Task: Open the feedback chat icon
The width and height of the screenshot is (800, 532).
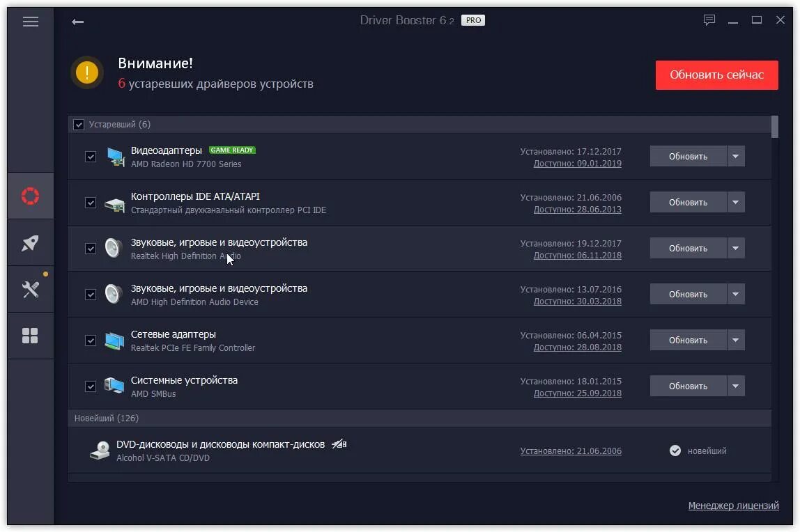Action: [x=709, y=20]
